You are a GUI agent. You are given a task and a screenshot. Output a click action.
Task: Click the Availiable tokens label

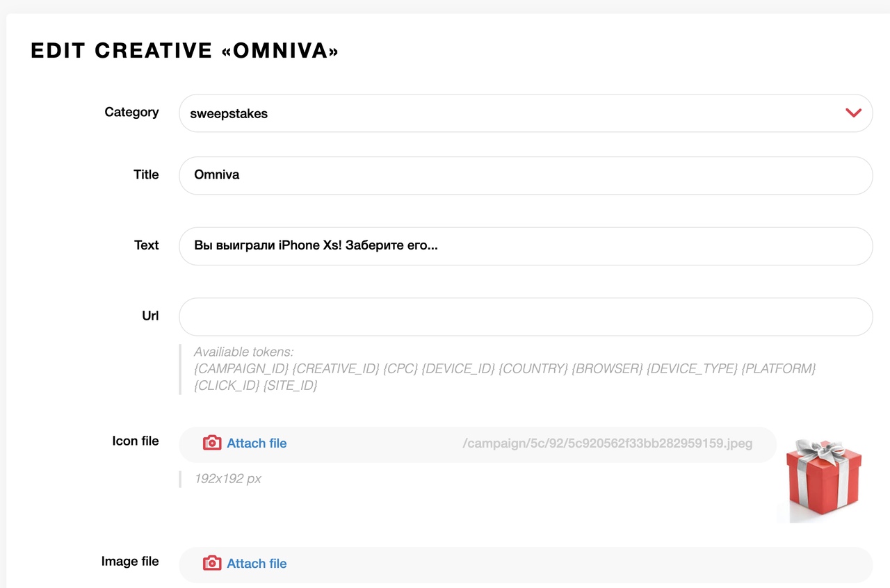[243, 352]
